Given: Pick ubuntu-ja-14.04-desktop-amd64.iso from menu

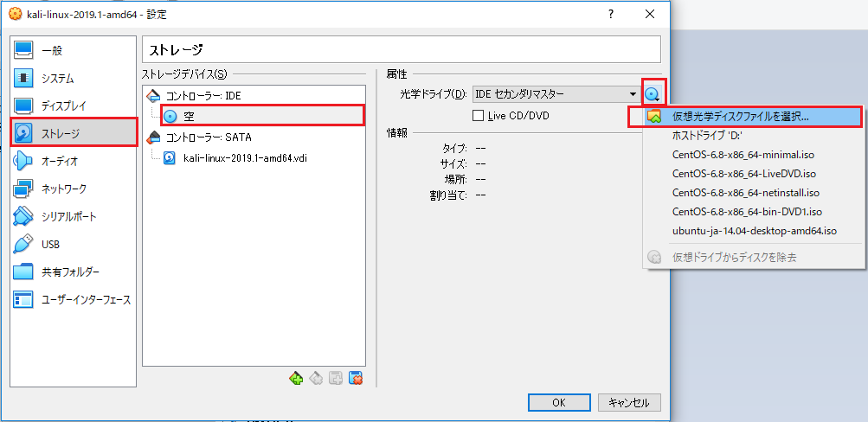Looking at the screenshot, I should click(753, 230).
